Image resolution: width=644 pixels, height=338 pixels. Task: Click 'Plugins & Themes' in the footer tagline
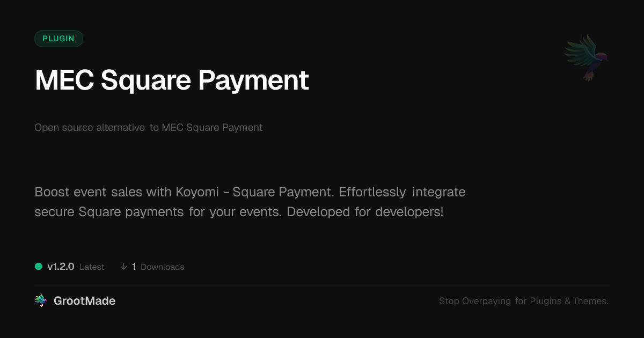click(569, 302)
